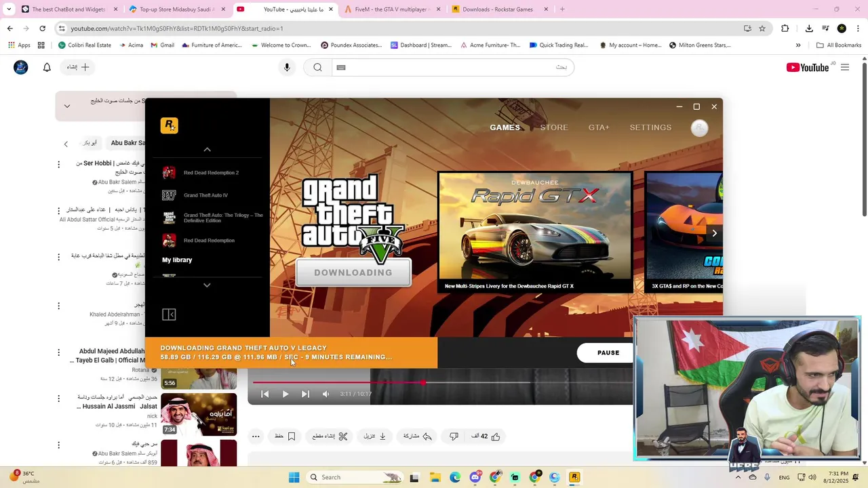Screen dimensions: 868x488
Task: Open the Rockstar account profile avatar
Action: (699, 128)
